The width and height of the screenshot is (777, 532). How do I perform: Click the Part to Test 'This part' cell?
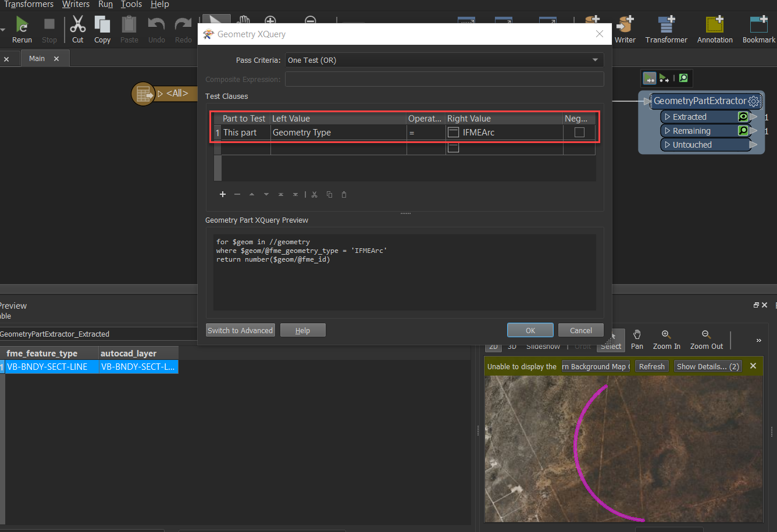(245, 133)
